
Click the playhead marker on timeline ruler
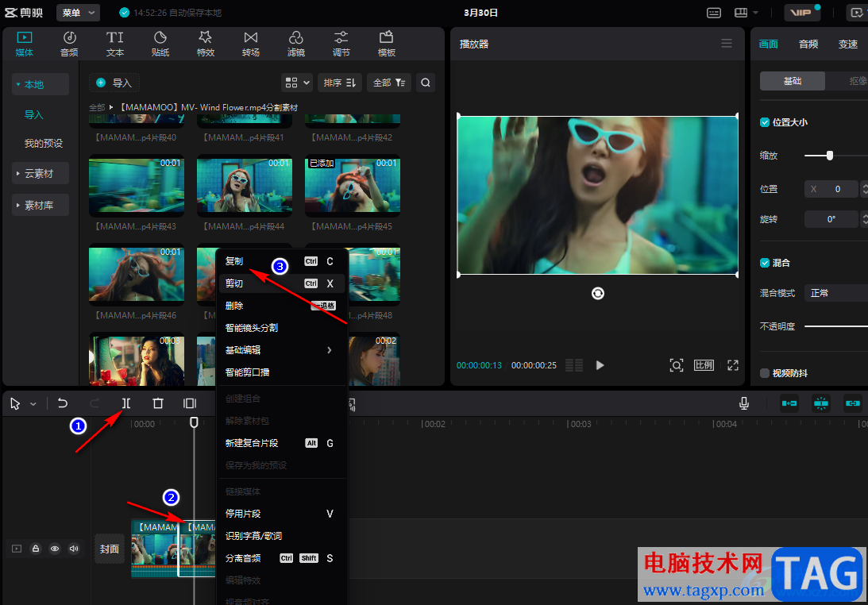[194, 422]
